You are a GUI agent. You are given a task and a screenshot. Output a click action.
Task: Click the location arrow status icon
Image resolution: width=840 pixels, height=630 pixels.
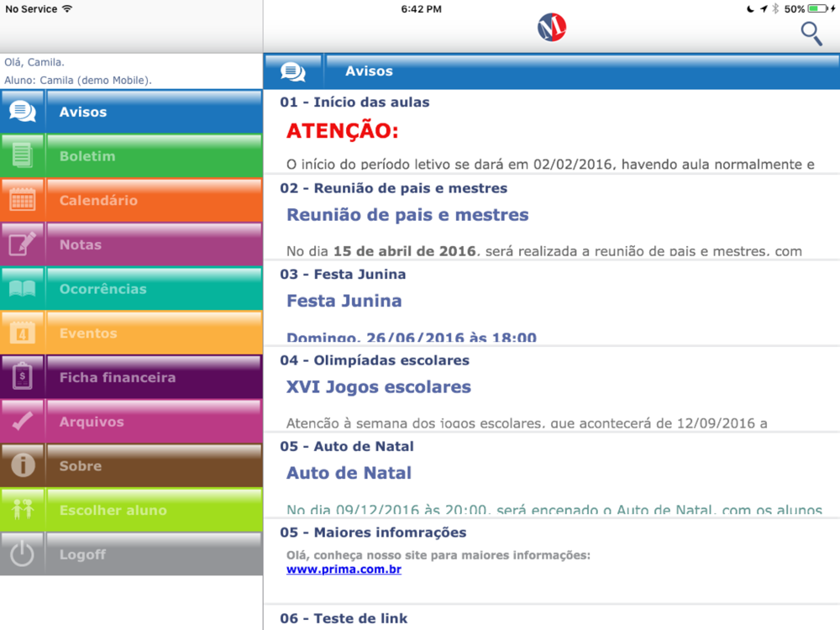[764, 8]
